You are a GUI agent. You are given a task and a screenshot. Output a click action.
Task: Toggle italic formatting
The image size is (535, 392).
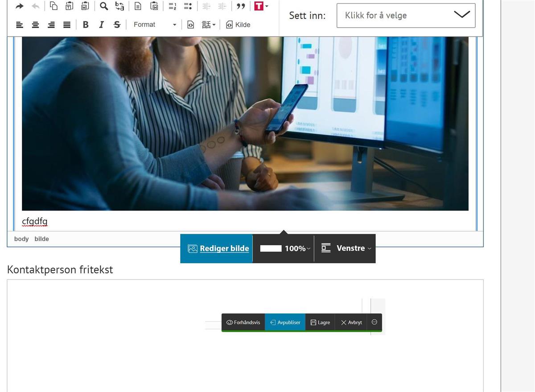tap(101, 25)
